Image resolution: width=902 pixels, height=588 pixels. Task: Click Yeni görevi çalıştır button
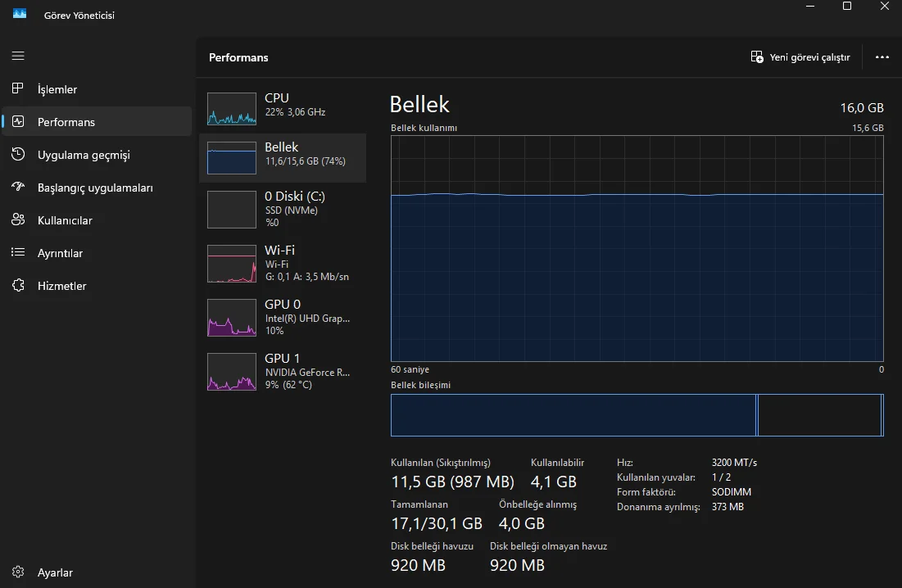(800, 57)
